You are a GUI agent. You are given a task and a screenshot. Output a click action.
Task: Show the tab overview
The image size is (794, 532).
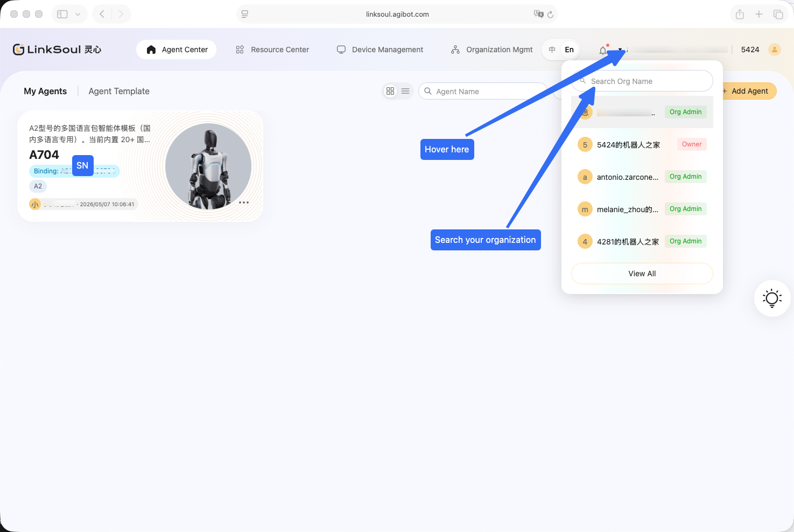(778, 14)
